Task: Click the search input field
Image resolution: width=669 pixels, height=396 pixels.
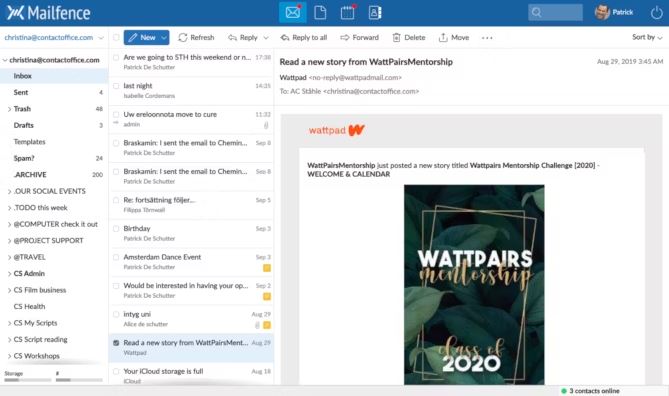Action: (x=555, y=12)
